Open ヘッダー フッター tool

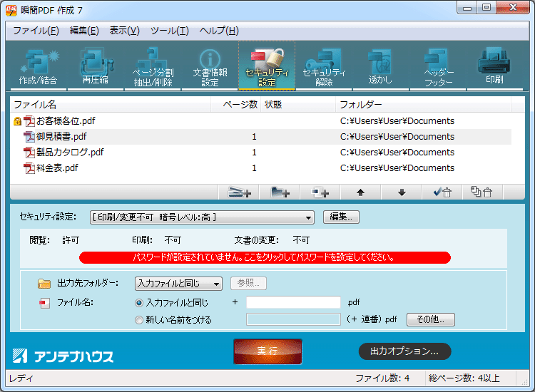click(x=438, y=66)
